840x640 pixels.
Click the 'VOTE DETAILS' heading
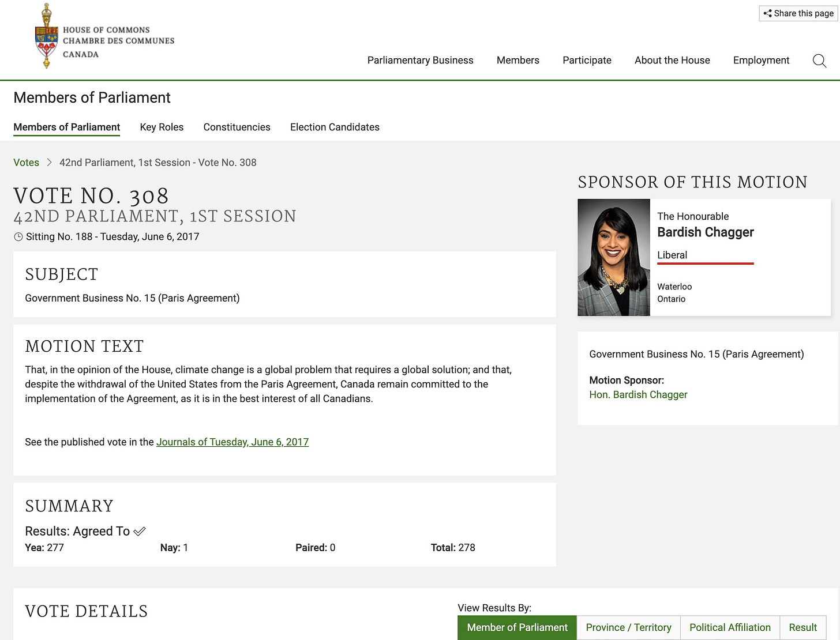pyautogui.click(x=87, y=611)
